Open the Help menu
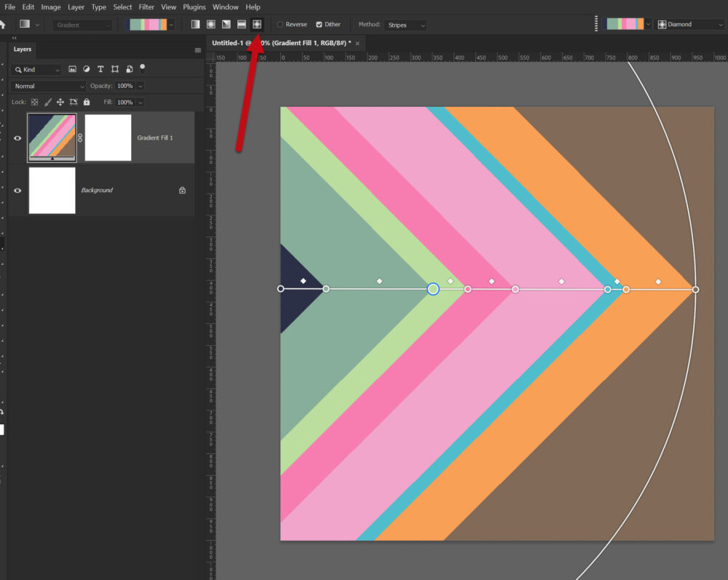The width and height of the screenshot is (728, 580). 253,7
